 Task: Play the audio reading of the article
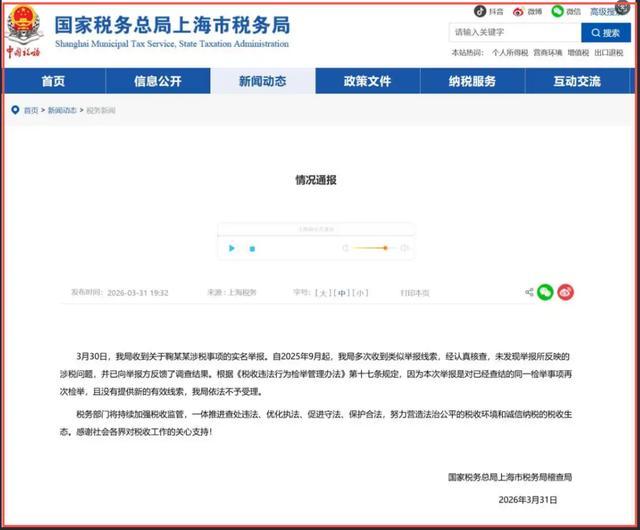click(x=232, y=248)
